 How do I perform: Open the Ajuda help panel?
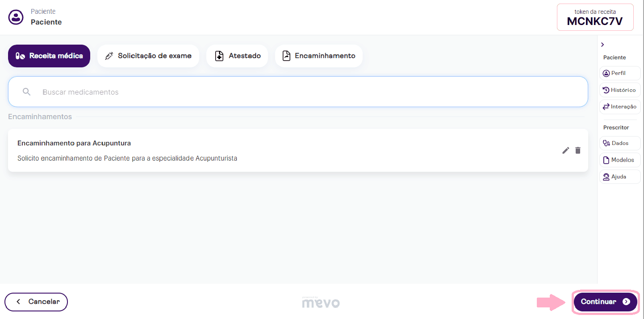coord(619,177)
